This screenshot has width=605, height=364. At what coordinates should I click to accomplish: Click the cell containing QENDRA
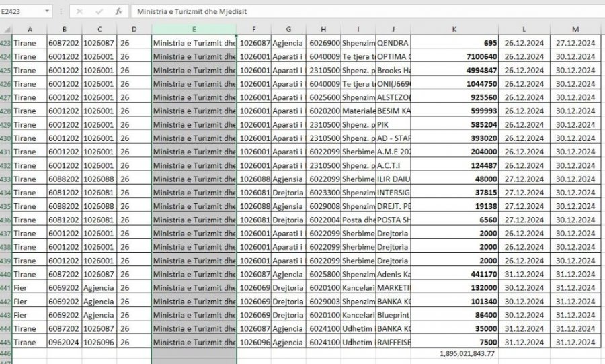tap(393, 43)
